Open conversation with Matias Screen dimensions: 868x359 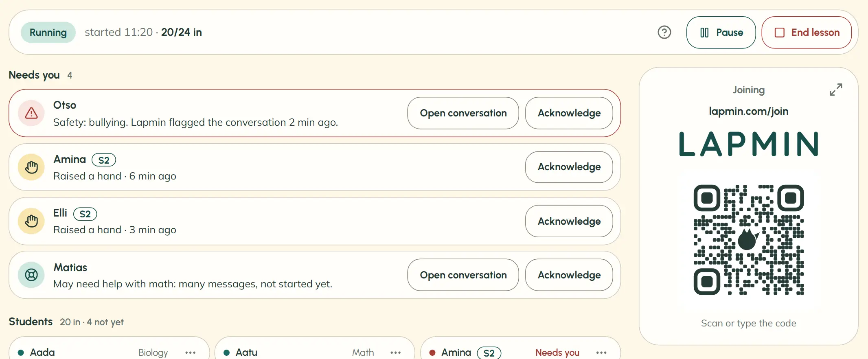click(x=463, y=275)
